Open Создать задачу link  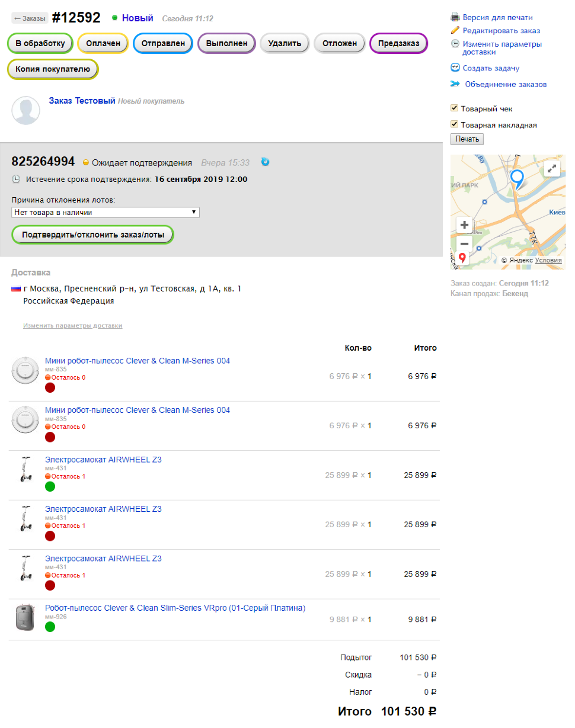tap(491, 68)
